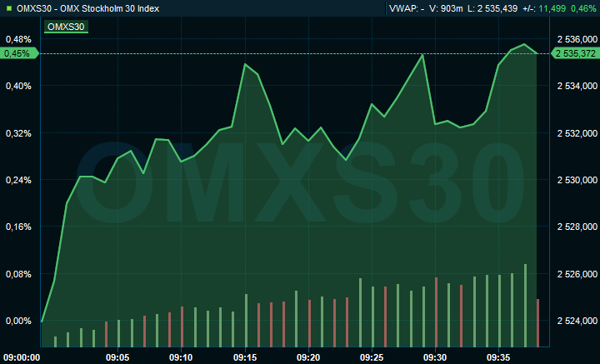Screen dimensions: 600x364
Task: Click the VWAP value in header
Action: [x=407, y=8]
